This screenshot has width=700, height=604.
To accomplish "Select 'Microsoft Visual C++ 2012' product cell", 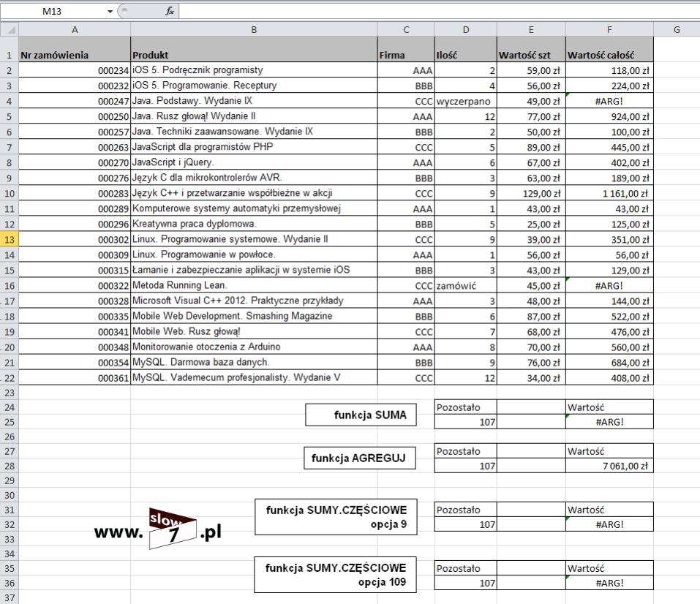I will coord(254,301).
